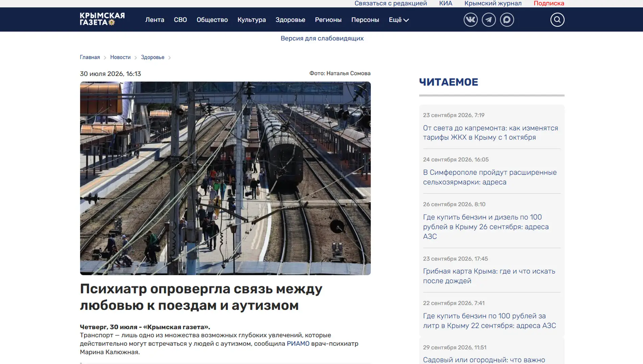Click the ЧИТАЕМОЕ section heading
The image size is (643, 364).
click(448, 82)
